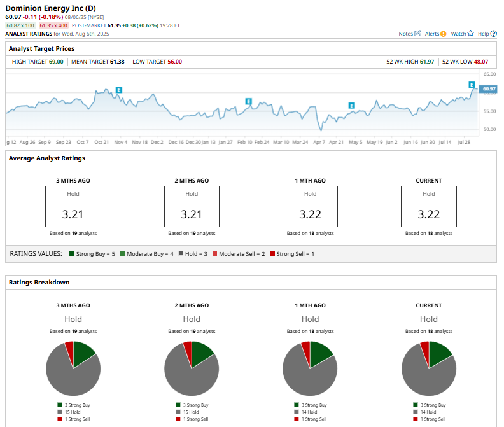Image resolution: width=504 pixels, height=427 pixels.
Task: Click the HIGH TARGET 69.00 value
Action: [x=56, y=62]
